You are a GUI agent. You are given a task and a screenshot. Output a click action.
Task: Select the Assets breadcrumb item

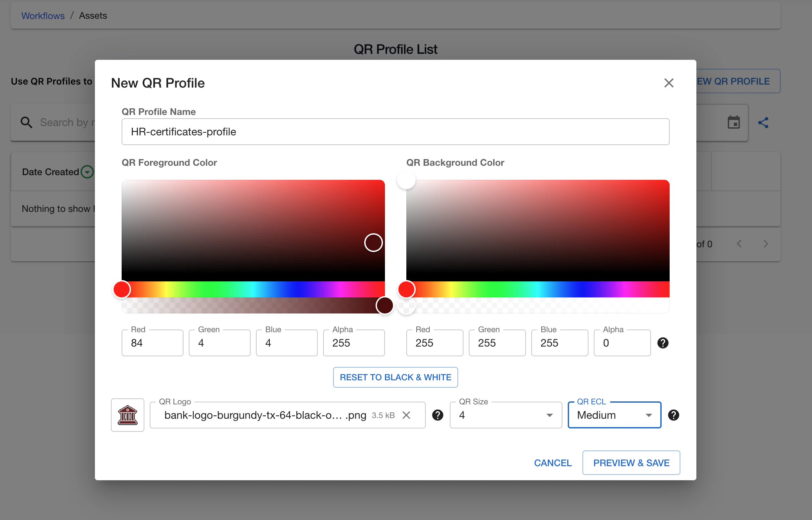coord(93,15)
